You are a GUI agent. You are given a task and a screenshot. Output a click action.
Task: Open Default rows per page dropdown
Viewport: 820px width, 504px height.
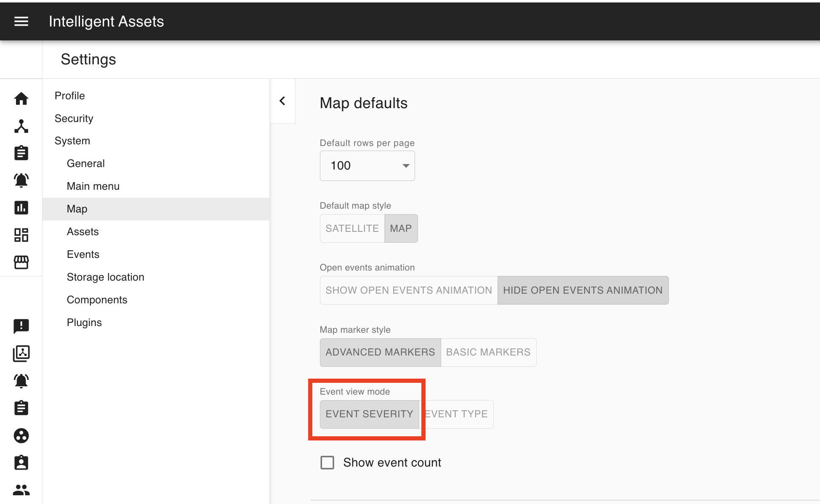point(367,166)
